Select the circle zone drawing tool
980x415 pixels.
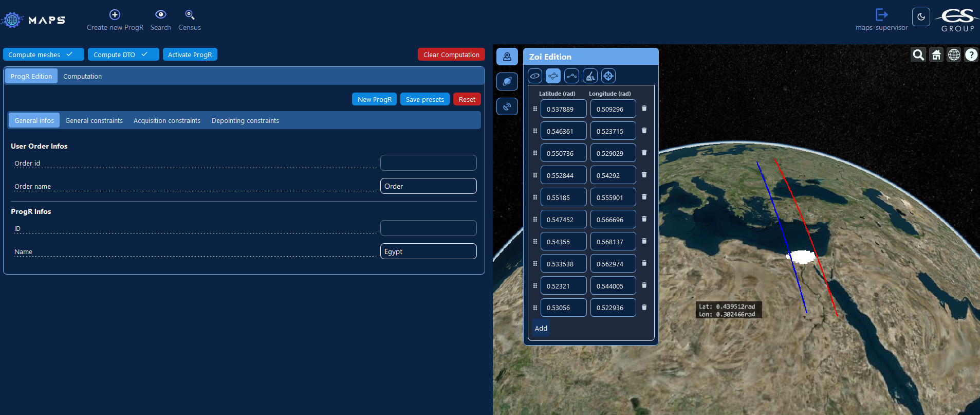pyautogui.click(x=535, y=76)
